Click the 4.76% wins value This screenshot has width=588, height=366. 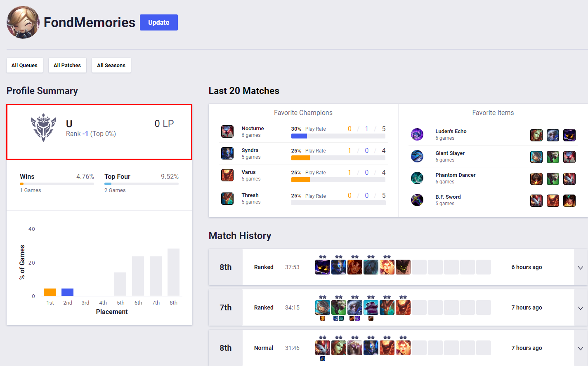[x=85, y=176]
